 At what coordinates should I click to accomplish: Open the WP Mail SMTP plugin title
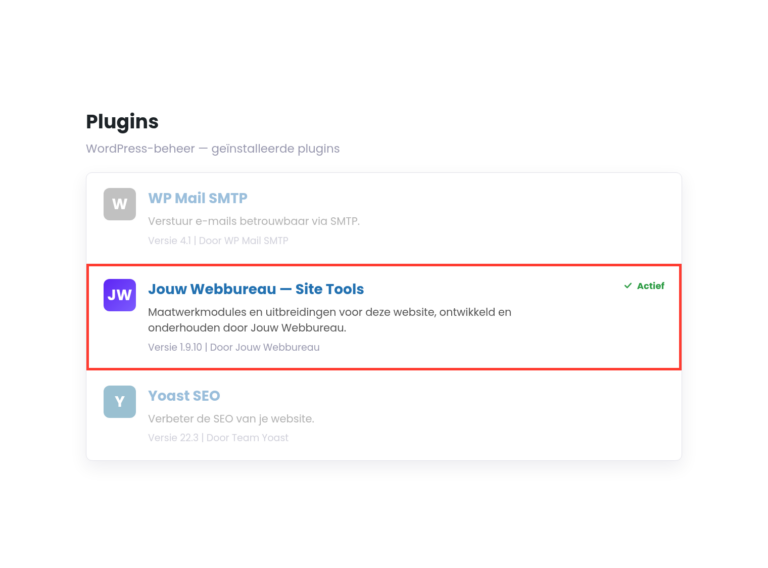pos(198,198)
